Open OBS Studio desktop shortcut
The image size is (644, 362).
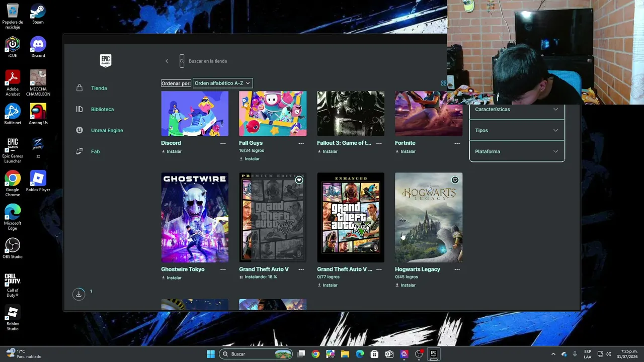coord(13,248)
